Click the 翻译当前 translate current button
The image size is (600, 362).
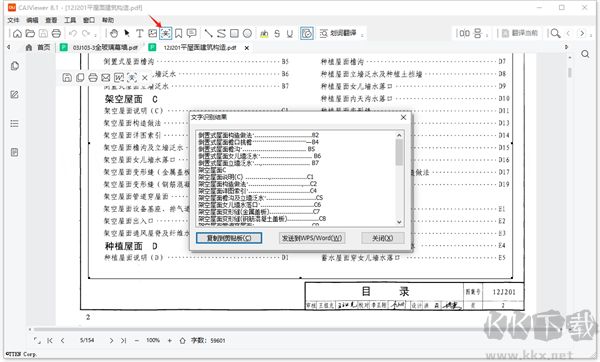tap(520, 34)
